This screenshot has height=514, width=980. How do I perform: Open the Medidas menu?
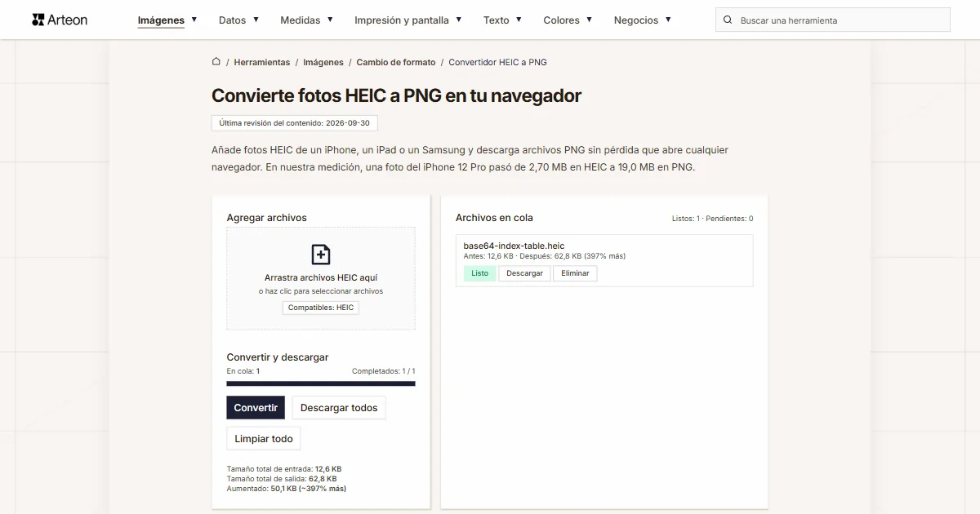click(307, 20)
